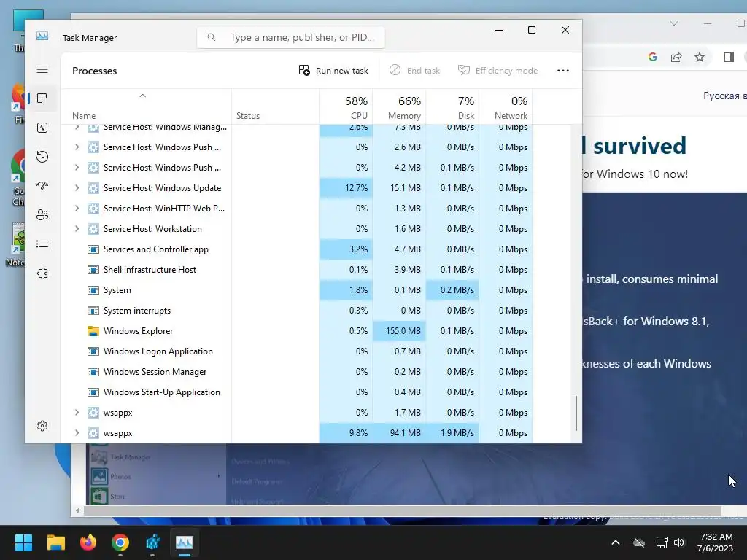Click Google icon in browser address bar
Screen dimensions: 747x560
653,57
